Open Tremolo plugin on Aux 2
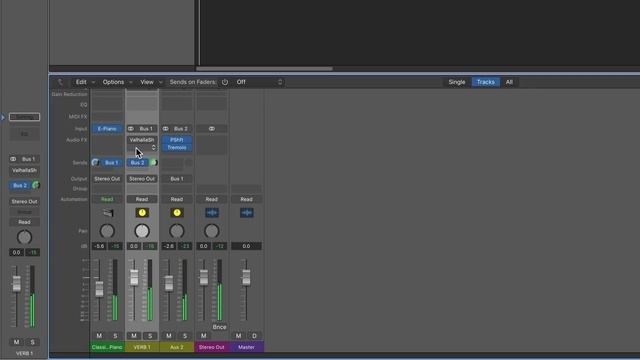The height and width of the screenshot is (360, 640). (177, 147)
